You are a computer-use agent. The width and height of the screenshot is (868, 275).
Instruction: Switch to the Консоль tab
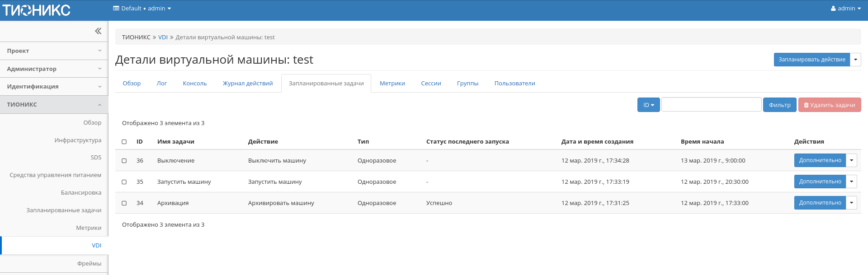[x=194, y=84]
